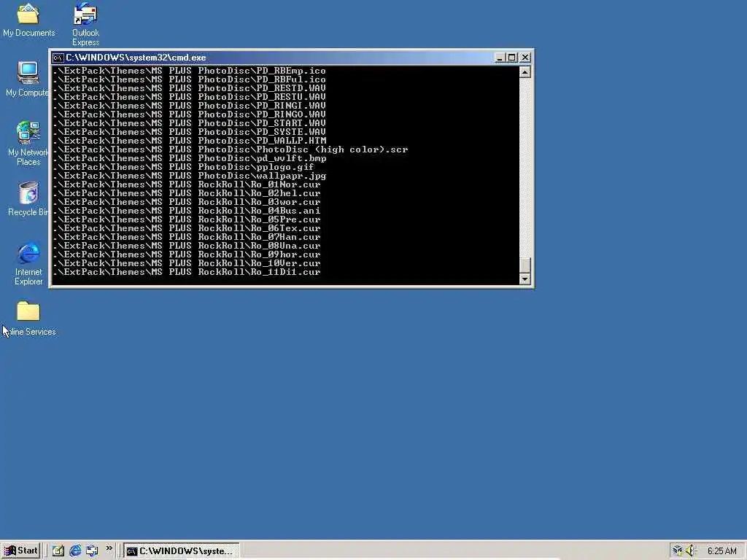747x560 pixels.
Task: Select the My Computer desktop icon
Action: point(28,79)
